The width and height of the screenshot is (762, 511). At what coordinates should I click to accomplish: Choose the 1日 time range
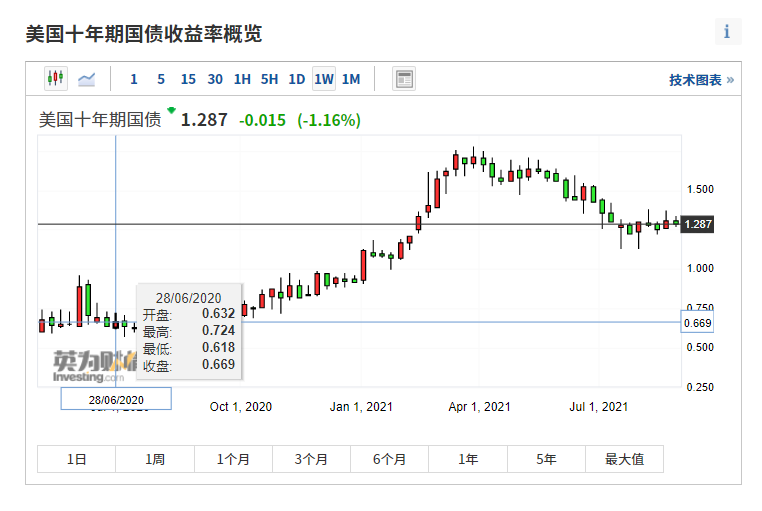click(77, 459)
